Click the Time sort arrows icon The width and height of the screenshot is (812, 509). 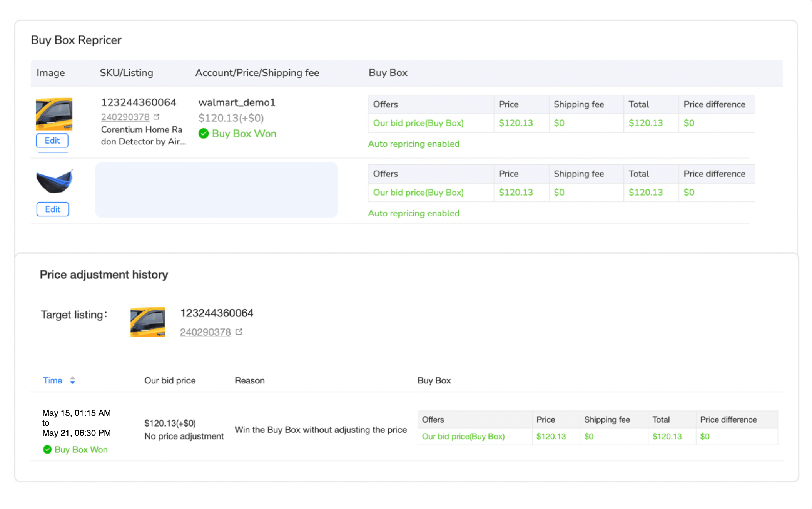[72, 380]
